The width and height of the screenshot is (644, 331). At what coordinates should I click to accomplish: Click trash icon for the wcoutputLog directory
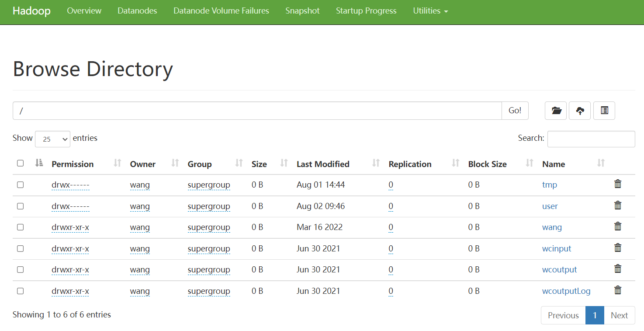pos(618,290)
